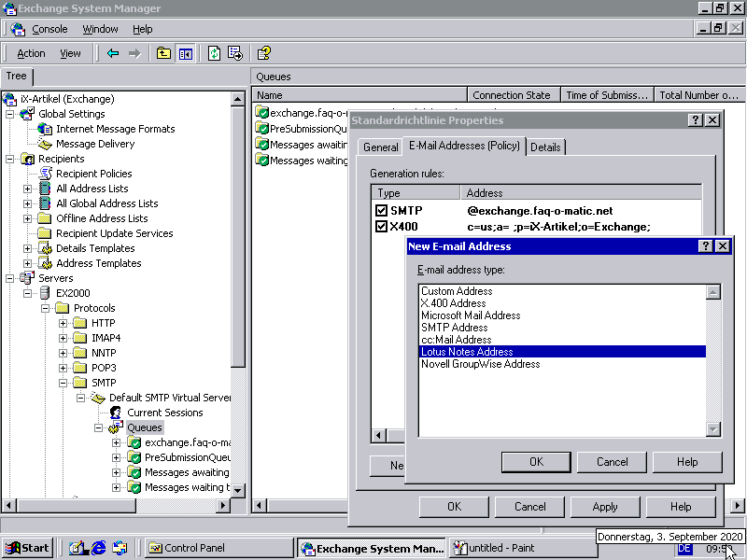Collapse the SMTP protocol folder
747x560 pixels.
[63, 383]
